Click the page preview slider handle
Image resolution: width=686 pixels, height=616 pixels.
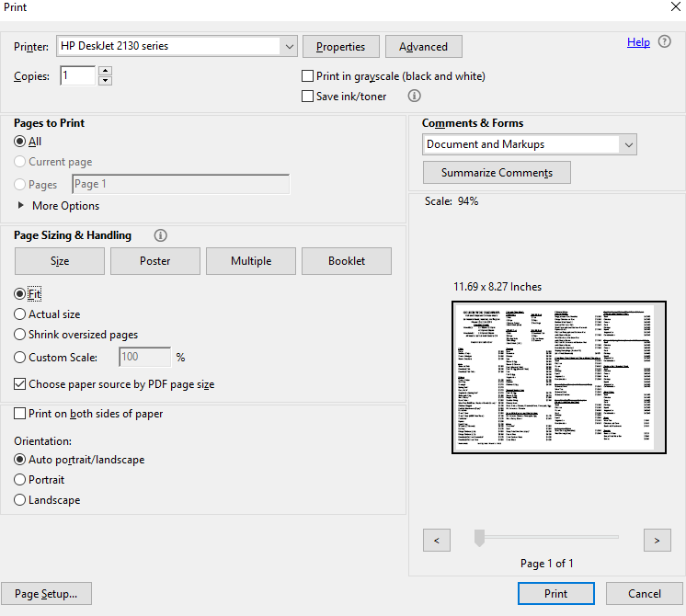479,539
